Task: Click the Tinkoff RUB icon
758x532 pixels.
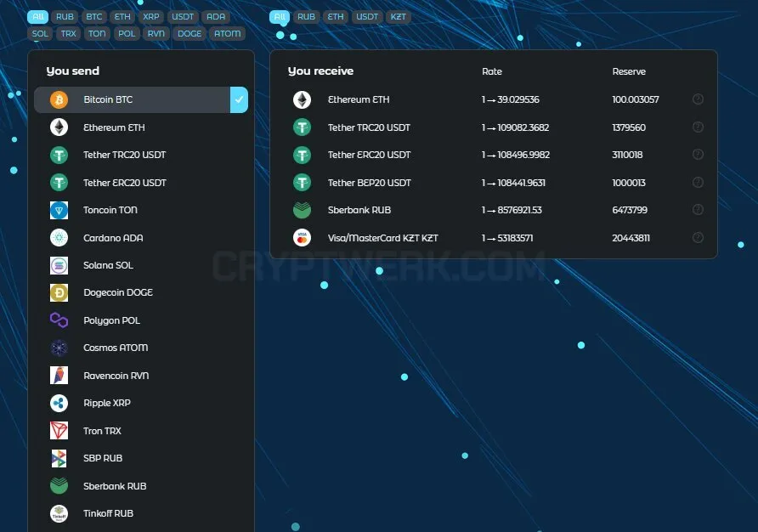Action: (59, 513)
